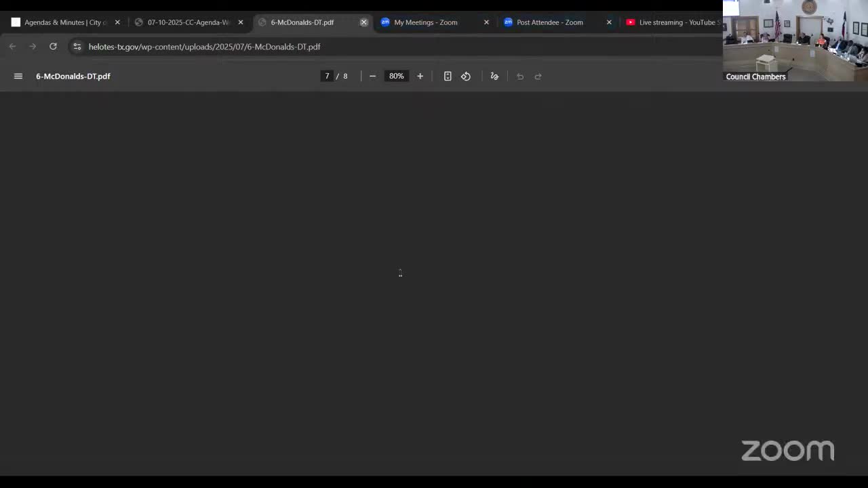Screen dimensions: 868x488
Task: Close the Agendas & Minutes tab
Action: (x=117, y=22)
